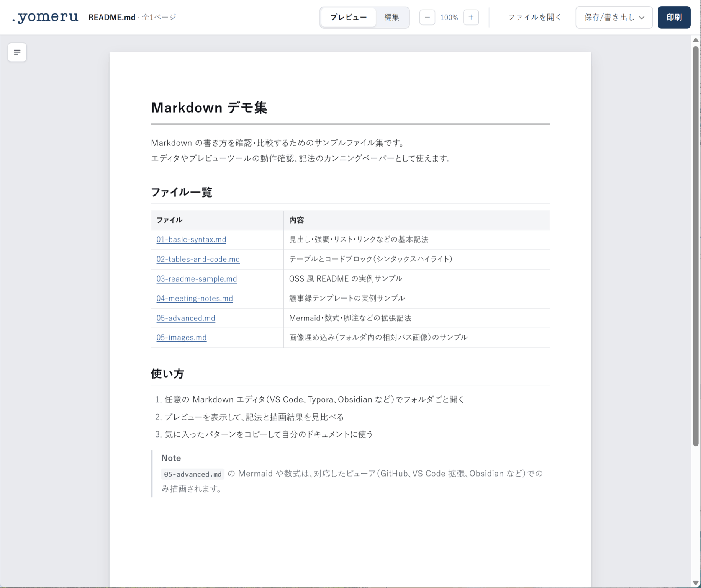Screen dimensions: 701x588
Task: Click the zoom out minus button
Action: coord(427,17)
